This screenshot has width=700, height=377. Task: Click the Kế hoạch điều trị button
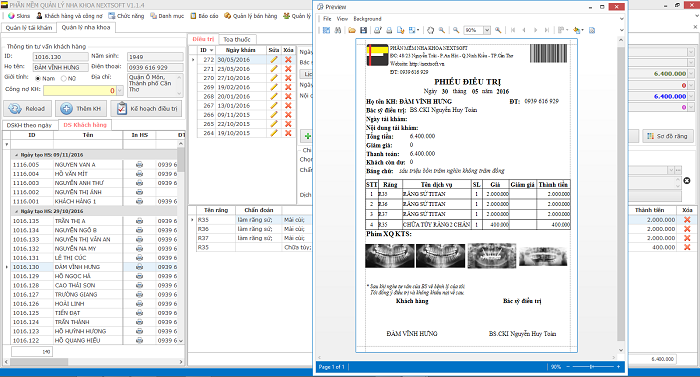[146, 109]
